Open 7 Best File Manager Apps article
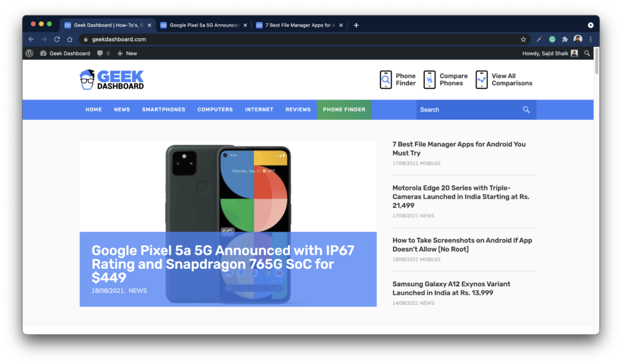Viewport: 622px width, 364px height. [x=459, y=149]
